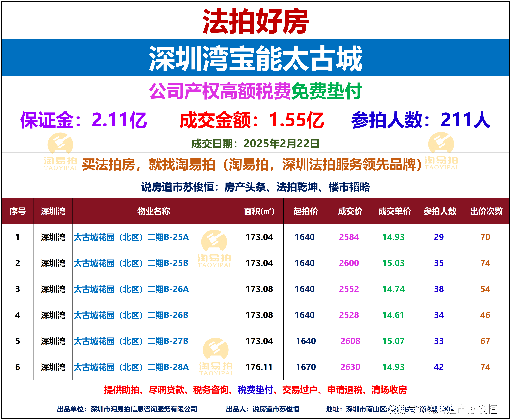511x420 pixels.
Task: Click the bidder count 35
Action: pos(439,263)
